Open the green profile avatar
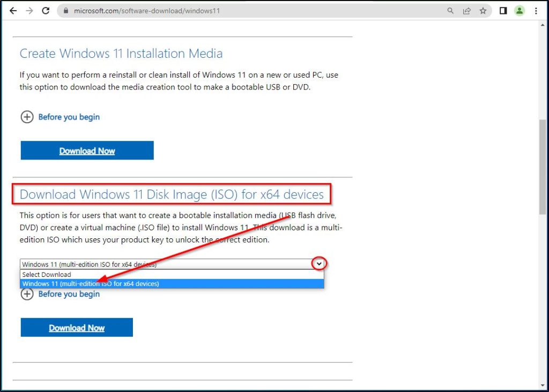 coord(520,11)
